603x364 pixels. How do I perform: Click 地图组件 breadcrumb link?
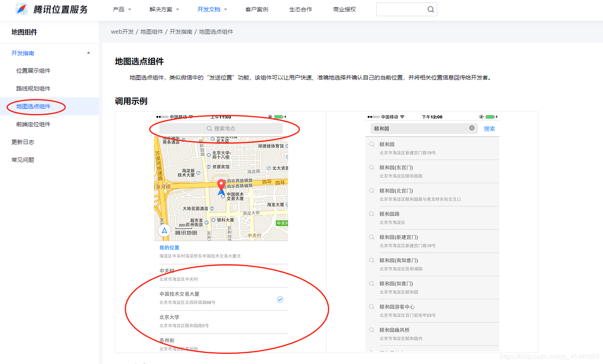click(152, 32)
